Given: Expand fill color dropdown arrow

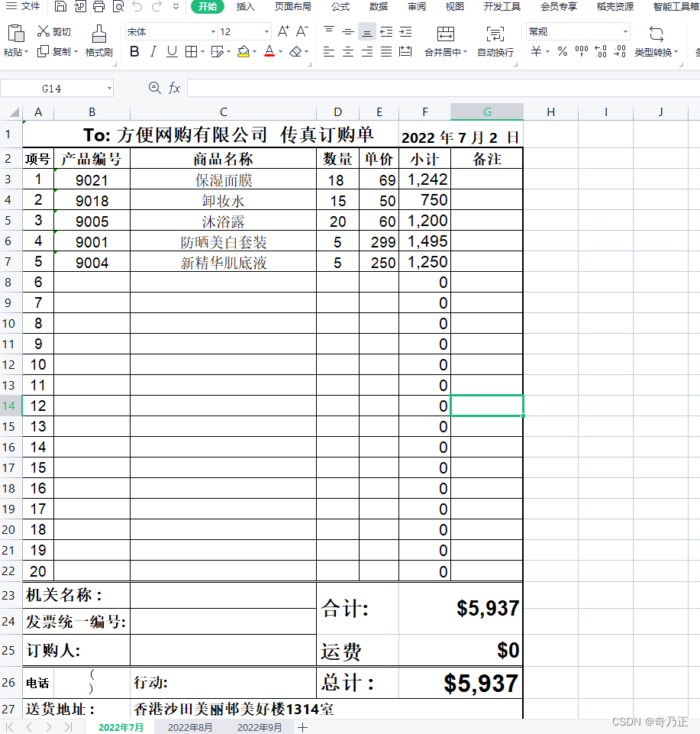Looking at the screenshot, I should click(x=254, y=52).
